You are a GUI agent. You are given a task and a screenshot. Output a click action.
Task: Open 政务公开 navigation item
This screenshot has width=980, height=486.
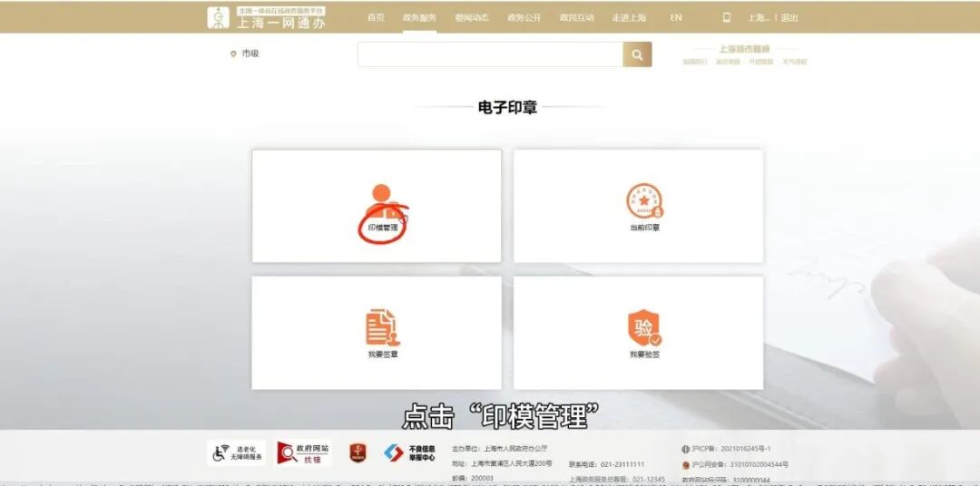click(524, 17)
